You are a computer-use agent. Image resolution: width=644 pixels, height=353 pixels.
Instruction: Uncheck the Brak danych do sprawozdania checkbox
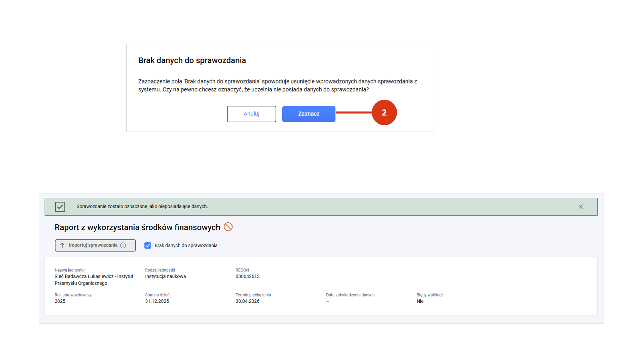click(x=148, y=246)
